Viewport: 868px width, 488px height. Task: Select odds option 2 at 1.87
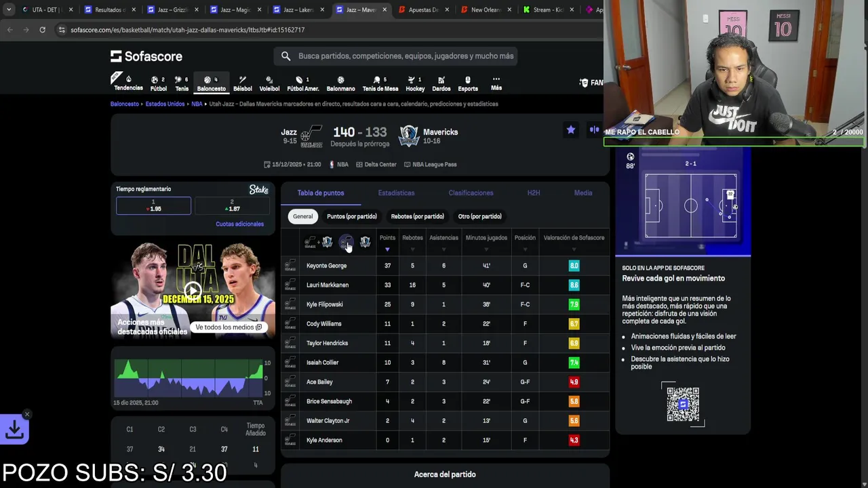click(232, 205)
